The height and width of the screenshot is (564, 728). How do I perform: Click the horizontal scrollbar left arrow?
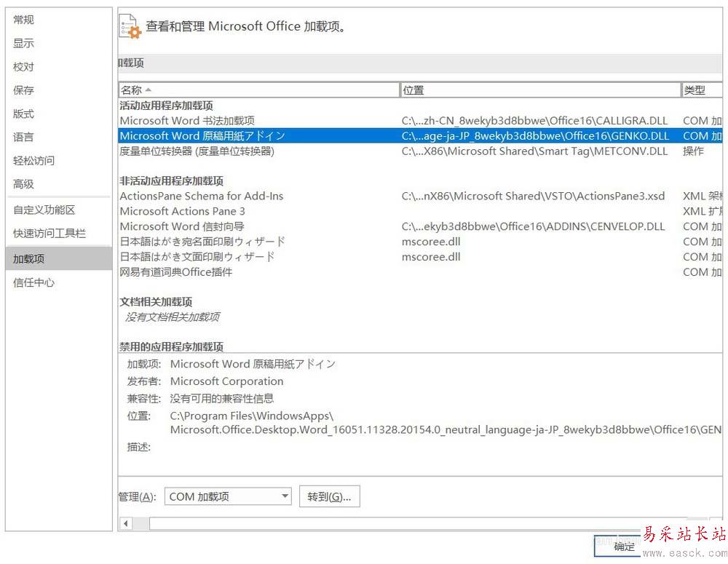(126, 524)
